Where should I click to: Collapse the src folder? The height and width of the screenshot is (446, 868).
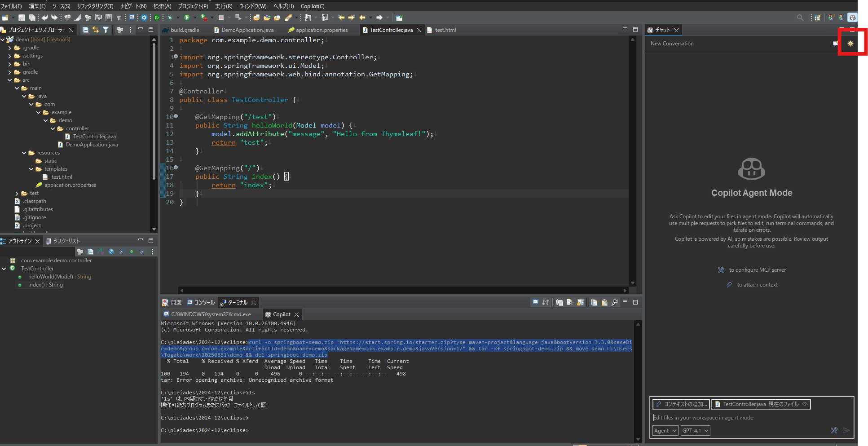coord(10,80)
